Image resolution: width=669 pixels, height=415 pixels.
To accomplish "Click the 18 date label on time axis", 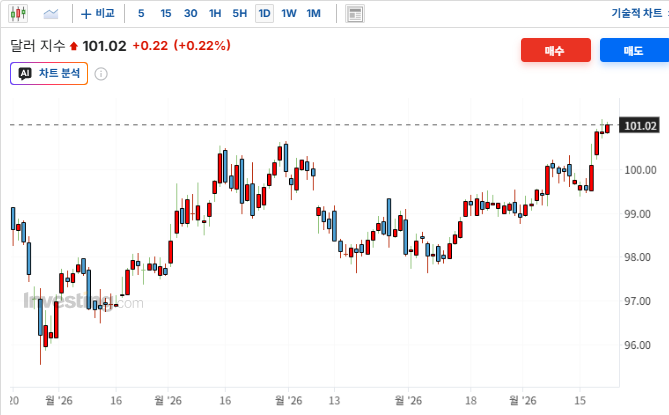I will tap(470, 400).
